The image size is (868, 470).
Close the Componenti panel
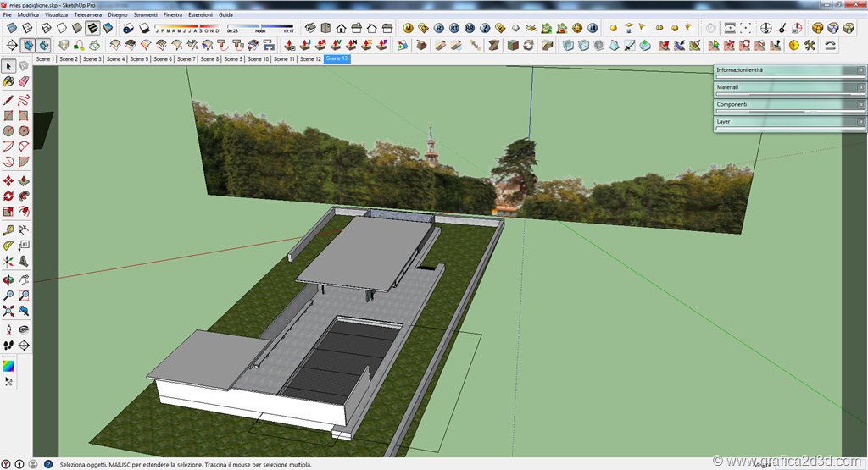click(861, 104)
